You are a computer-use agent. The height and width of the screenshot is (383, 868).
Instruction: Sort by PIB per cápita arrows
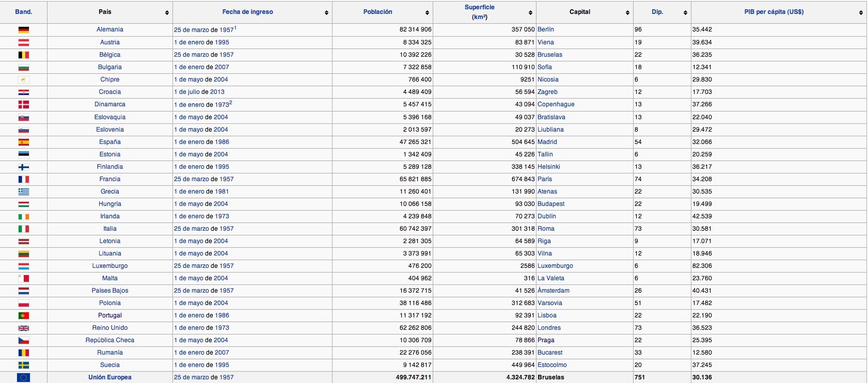coord(861,12)
